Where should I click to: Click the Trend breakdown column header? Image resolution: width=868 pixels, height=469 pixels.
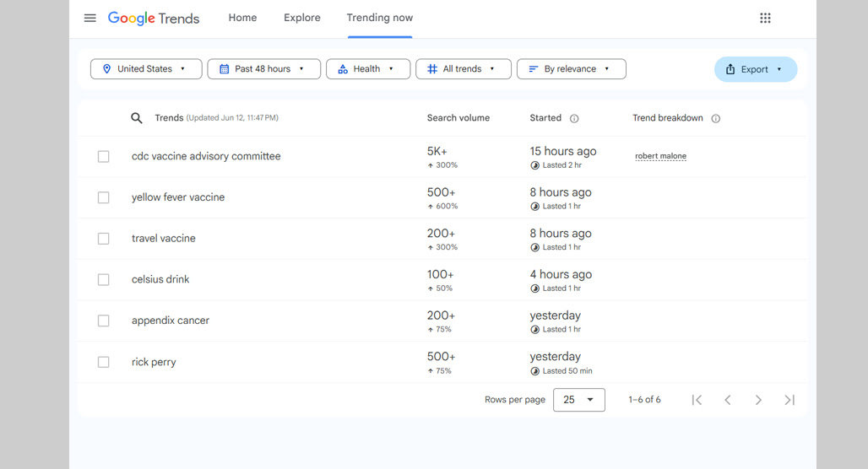point(668,118)
